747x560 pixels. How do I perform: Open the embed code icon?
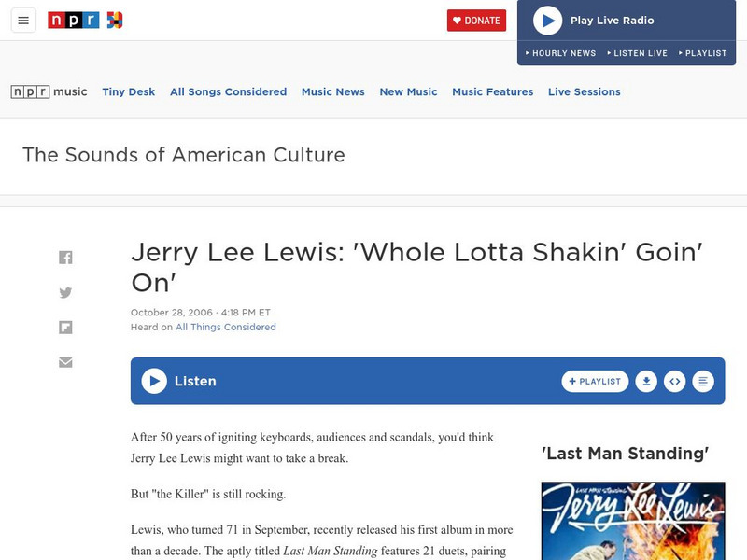coord(675,381)
